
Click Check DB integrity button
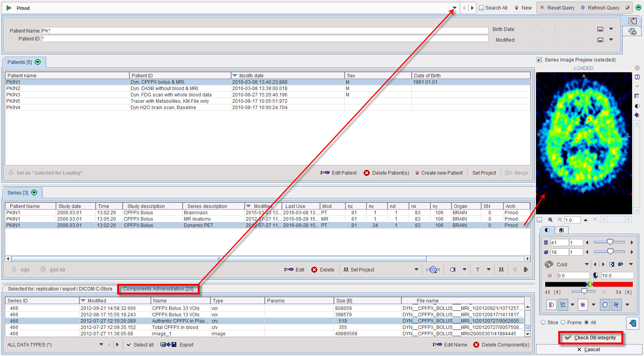[x=591, y=338]
